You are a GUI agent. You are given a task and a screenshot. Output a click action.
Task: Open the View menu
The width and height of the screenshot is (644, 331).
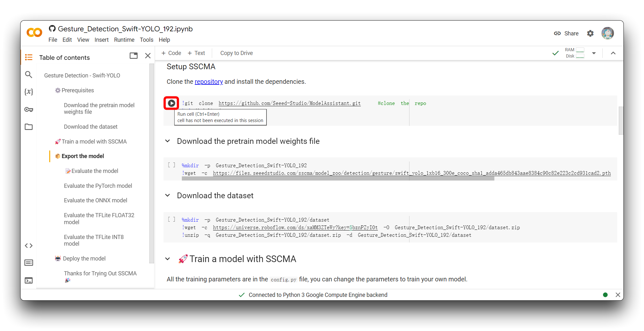pyautogui.click(x=83, y=40)
